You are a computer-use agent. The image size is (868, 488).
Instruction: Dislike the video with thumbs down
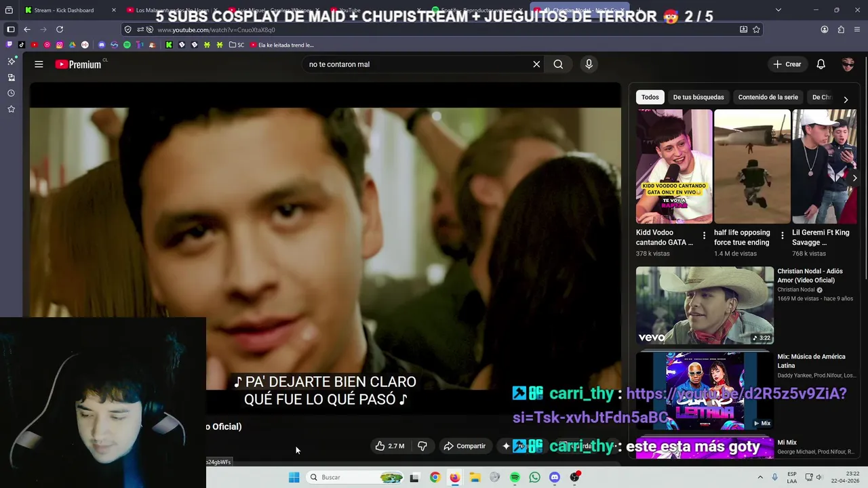422,446
